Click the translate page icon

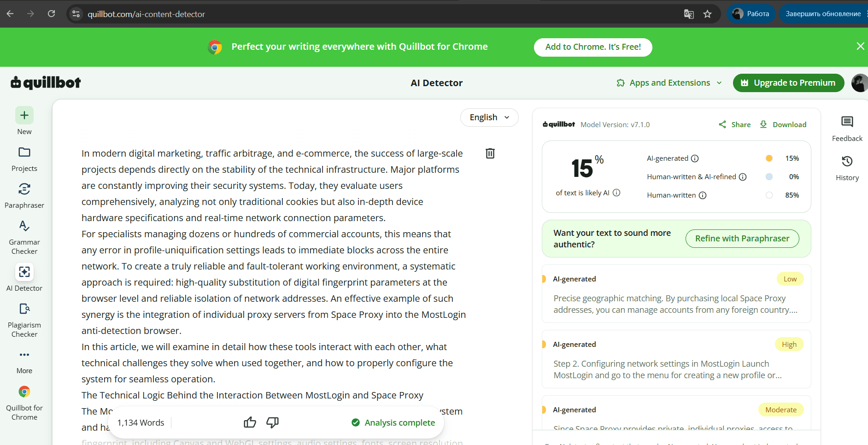(x=689, y=14)
